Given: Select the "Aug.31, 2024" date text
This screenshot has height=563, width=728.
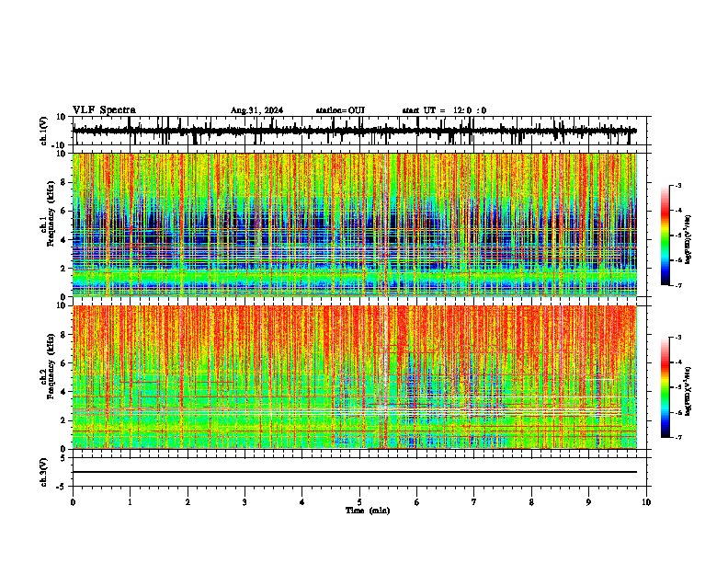Looking at the screenshot, I should coord(256,110).
